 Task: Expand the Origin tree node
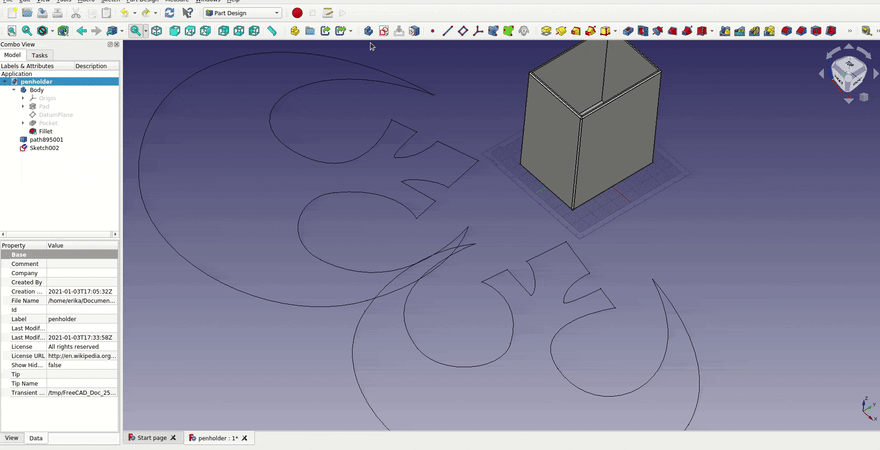[x=23, y=98]
